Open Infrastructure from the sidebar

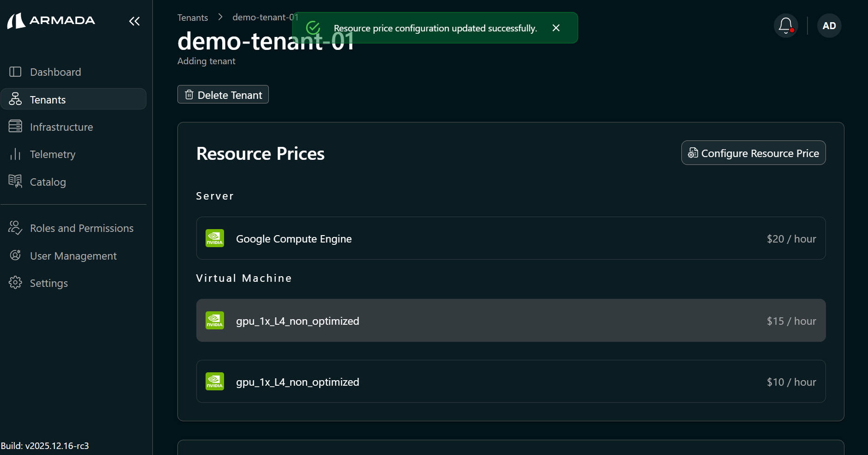point(61,127)
